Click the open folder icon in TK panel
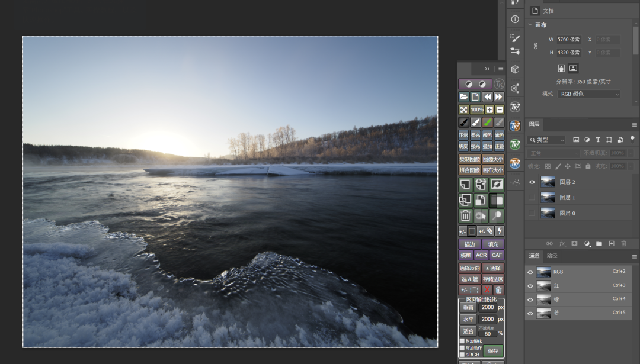The image size is (640, 364). (x=464, y=97)
